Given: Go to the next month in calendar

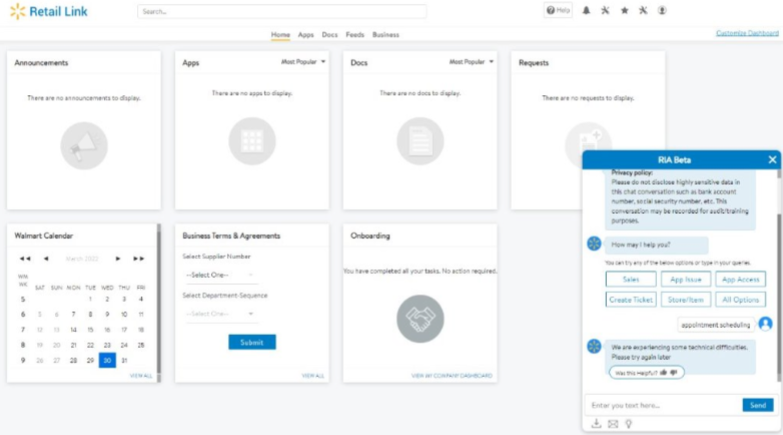Looking at the screenshot, I should click(x=118, y=259).
